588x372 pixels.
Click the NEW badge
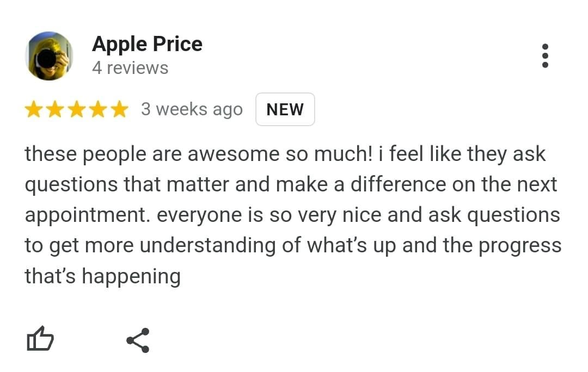[285, 109]
